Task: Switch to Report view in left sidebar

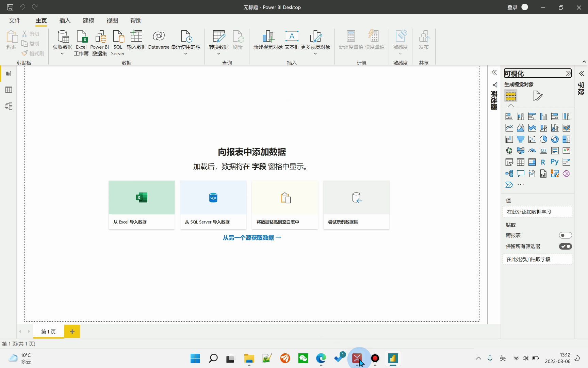Action: coord(9,74)
